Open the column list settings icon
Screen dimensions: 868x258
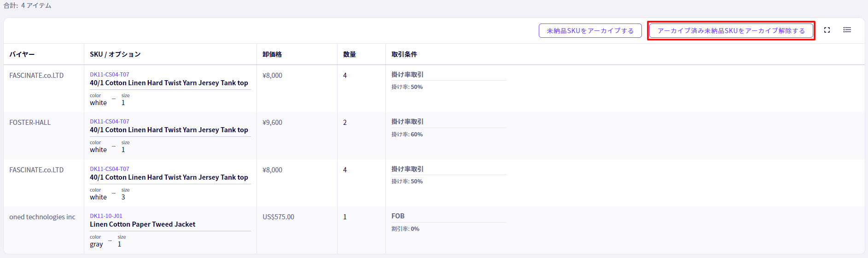[847, 30]
